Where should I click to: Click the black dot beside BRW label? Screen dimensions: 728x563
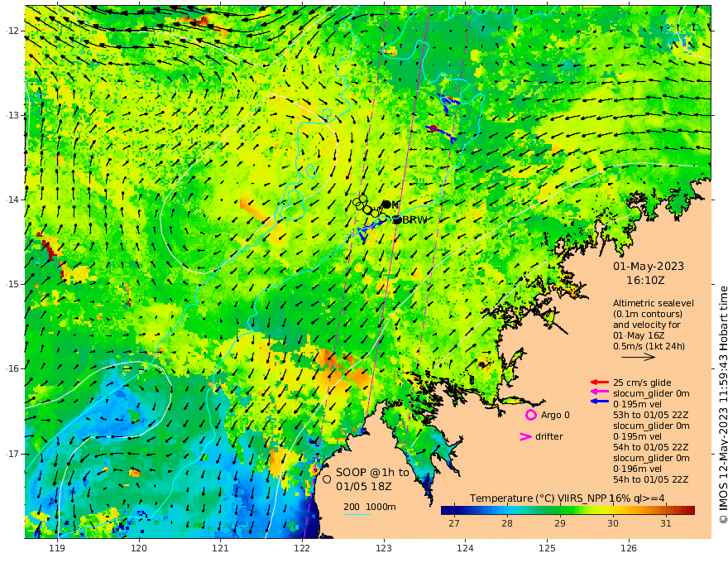tap(396, 219)
